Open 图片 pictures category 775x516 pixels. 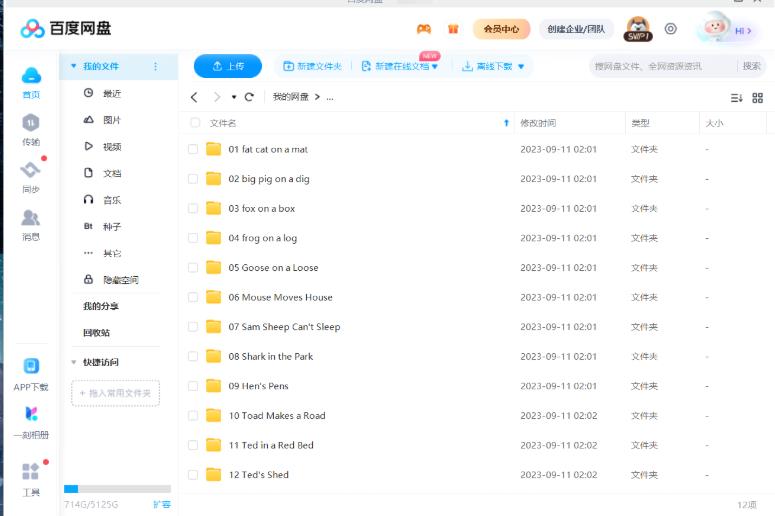point(102,120)
